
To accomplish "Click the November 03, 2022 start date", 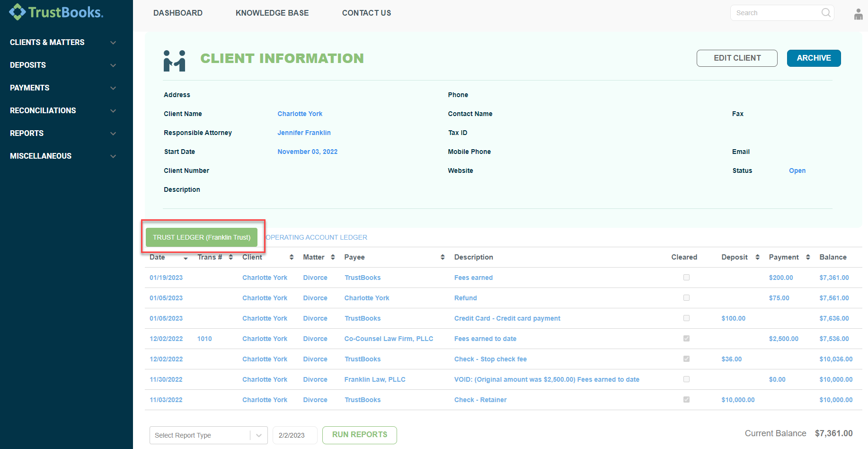I will pyautogui.click(x=308, y=152).
